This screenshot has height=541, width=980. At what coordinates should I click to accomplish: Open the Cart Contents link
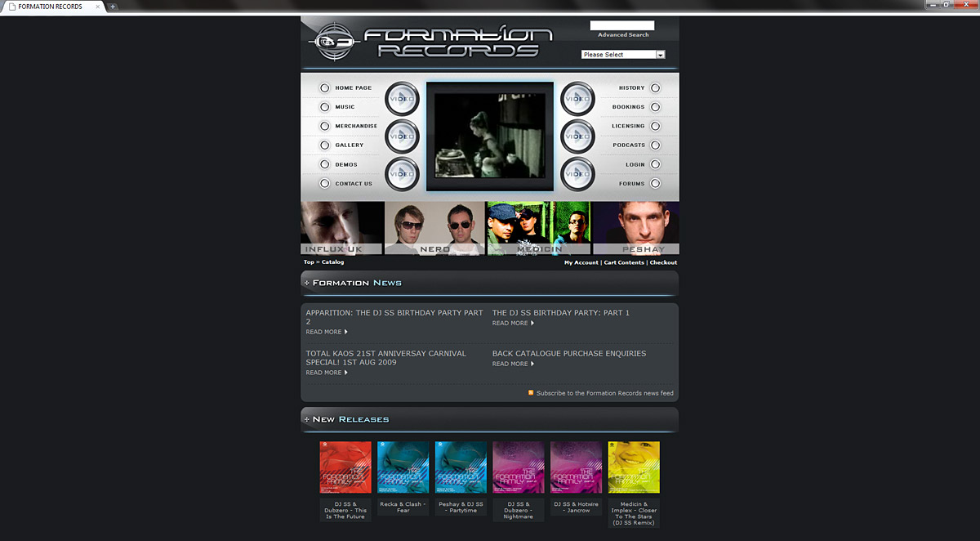coord(624,263)
